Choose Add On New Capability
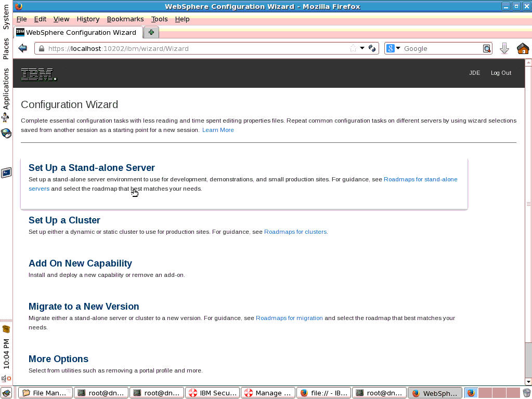Viewport: 532px width, 399px height. [80, 263]
